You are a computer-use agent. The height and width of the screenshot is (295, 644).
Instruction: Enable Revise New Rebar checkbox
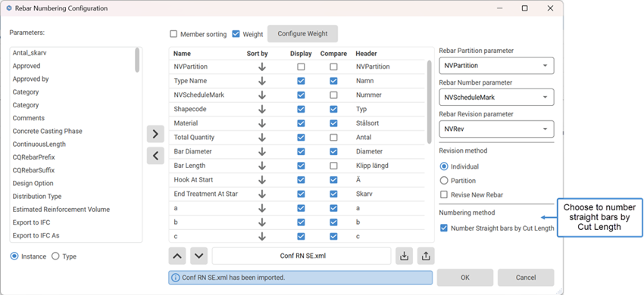(x=443, y=194)
